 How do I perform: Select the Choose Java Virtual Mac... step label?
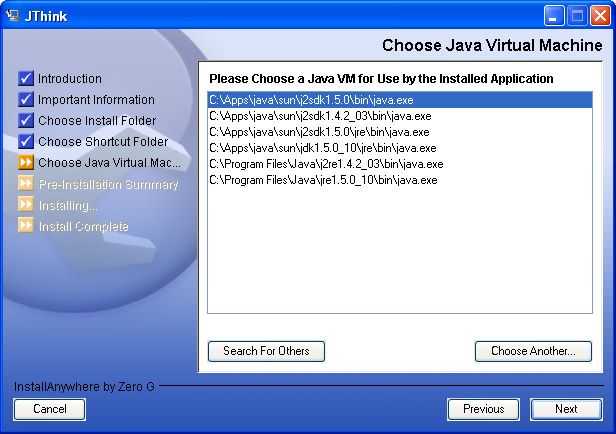(x=110, y=163)
